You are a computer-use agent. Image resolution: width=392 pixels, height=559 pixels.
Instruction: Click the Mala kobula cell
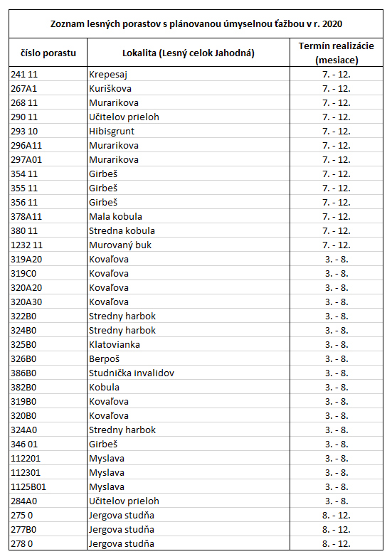[189, 216]
